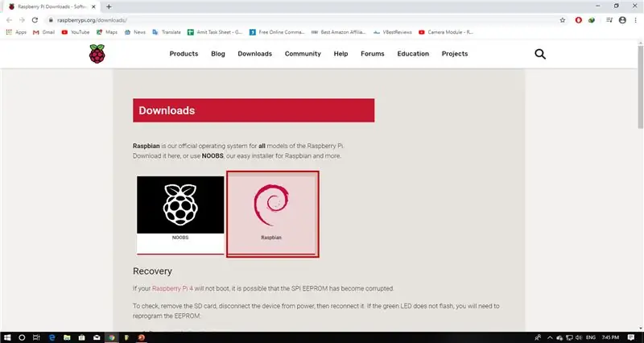644x343 pixels.
Task: Open the Amit Task Sheet bookmark
Action: click(215, 32)
